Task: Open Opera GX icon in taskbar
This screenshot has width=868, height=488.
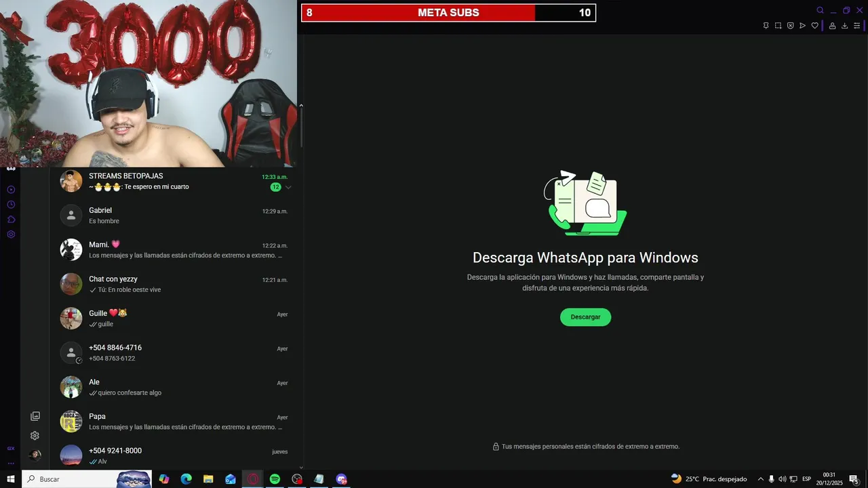Action: 253,479
